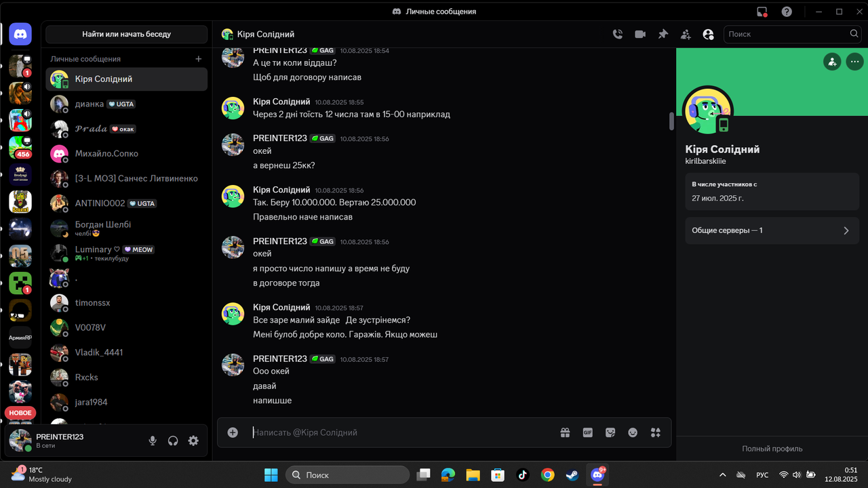Click taskbar Поиск search box
868x488 pixels.
347,475
